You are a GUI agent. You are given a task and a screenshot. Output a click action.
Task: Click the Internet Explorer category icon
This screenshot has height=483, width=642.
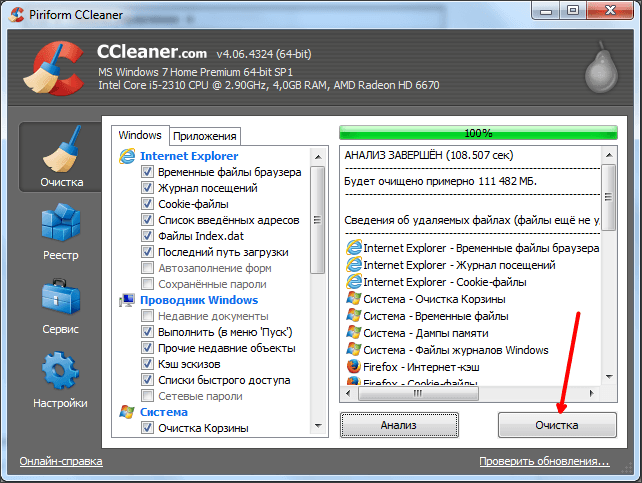click(x=127, y=156)
